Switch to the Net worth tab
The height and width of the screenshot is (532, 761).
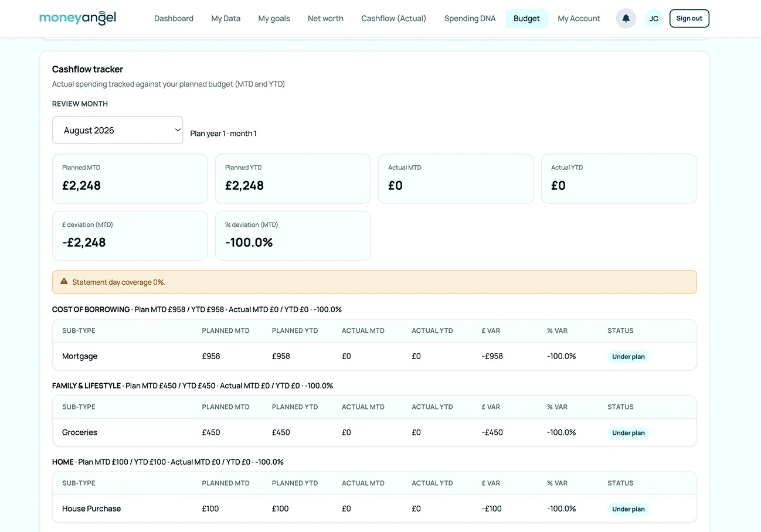pos(325,18)
